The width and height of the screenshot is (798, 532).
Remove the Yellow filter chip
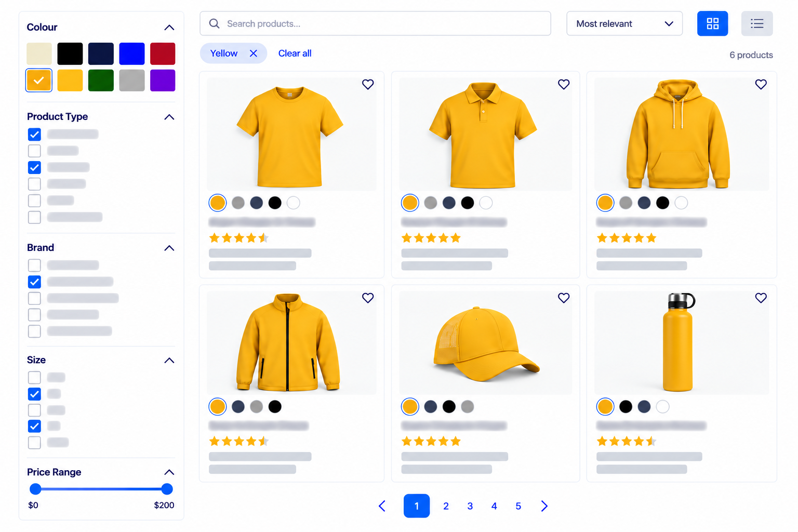click(x=254, y=54)
